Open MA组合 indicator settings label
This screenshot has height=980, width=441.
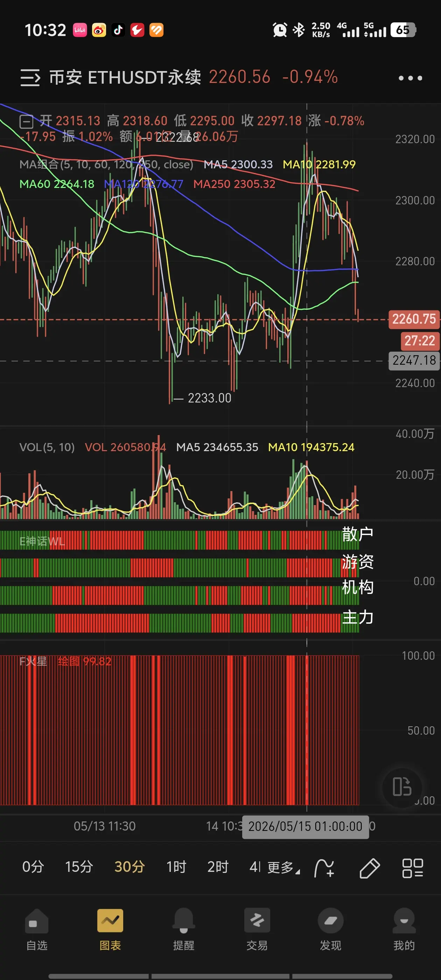(x=106, y=164)
